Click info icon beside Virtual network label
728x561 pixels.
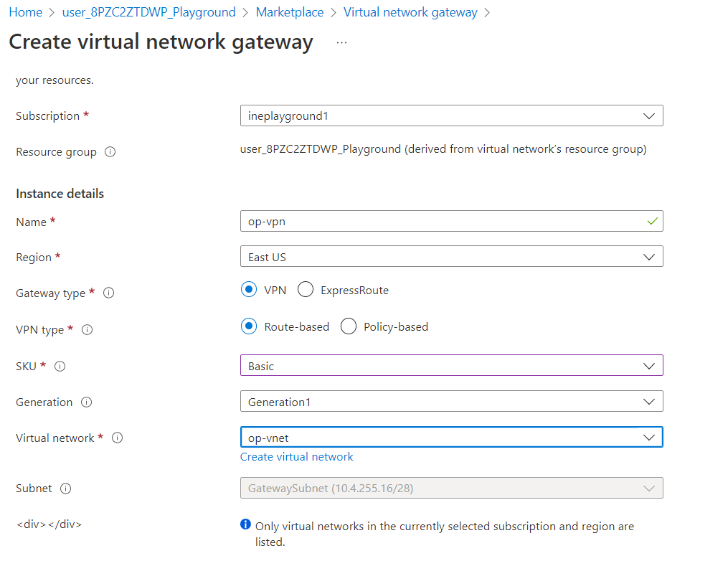(118, 438)
